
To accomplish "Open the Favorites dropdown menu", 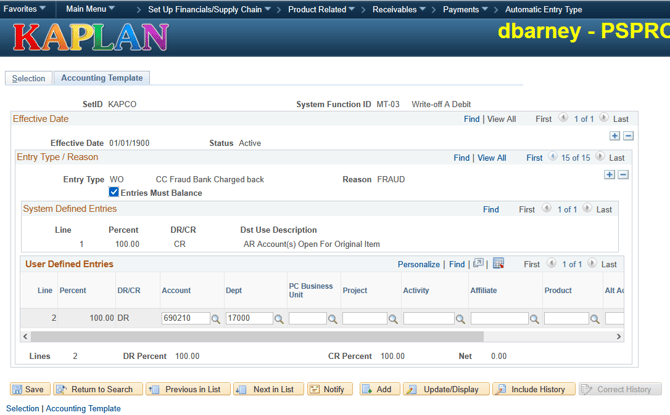I will (24, 9).
